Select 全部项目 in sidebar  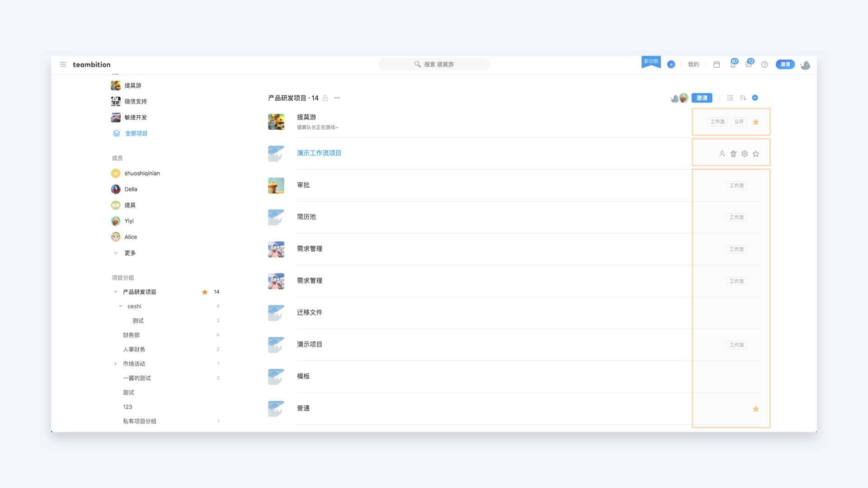137,133
